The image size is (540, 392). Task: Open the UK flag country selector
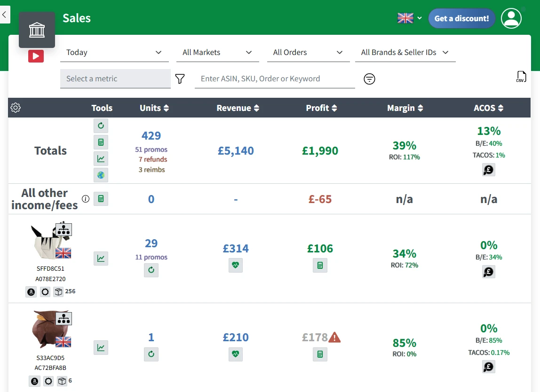[410, 18]
